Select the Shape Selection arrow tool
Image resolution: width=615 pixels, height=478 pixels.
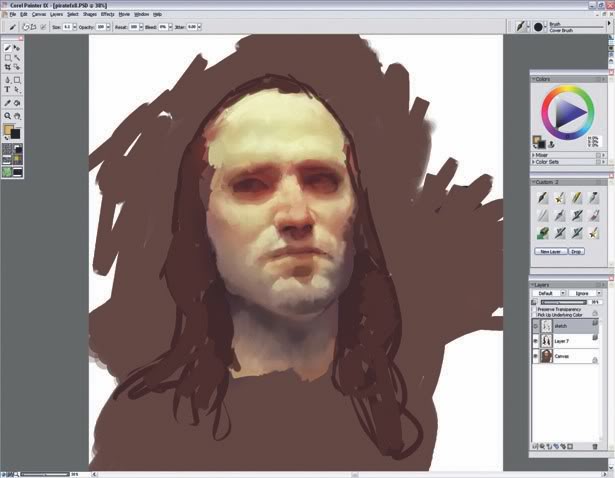(x=17, y=90)
